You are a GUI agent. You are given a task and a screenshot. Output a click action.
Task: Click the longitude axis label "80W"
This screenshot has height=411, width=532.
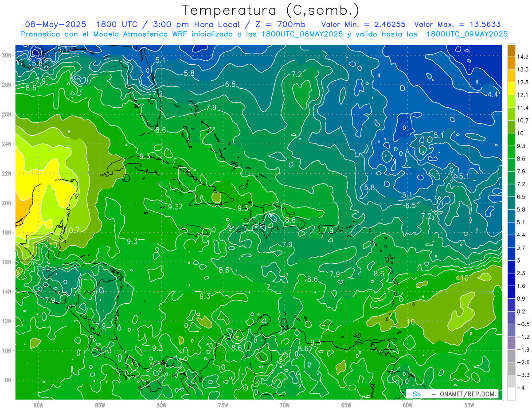tap(161, 406)
